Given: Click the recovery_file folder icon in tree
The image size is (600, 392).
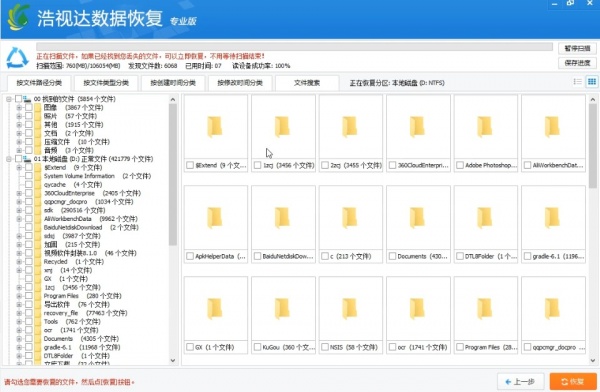Looking at the screenshot, I should [x=38, y=313].
